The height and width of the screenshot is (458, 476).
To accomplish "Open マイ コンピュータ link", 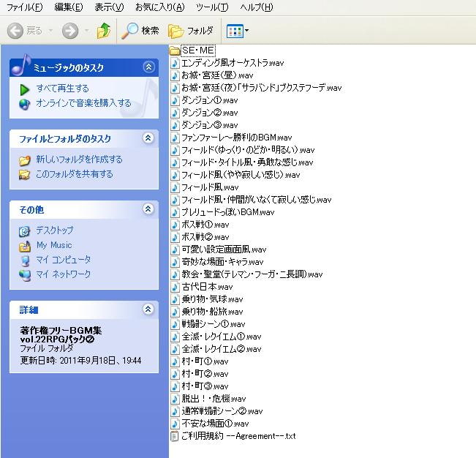I will 64,260.
